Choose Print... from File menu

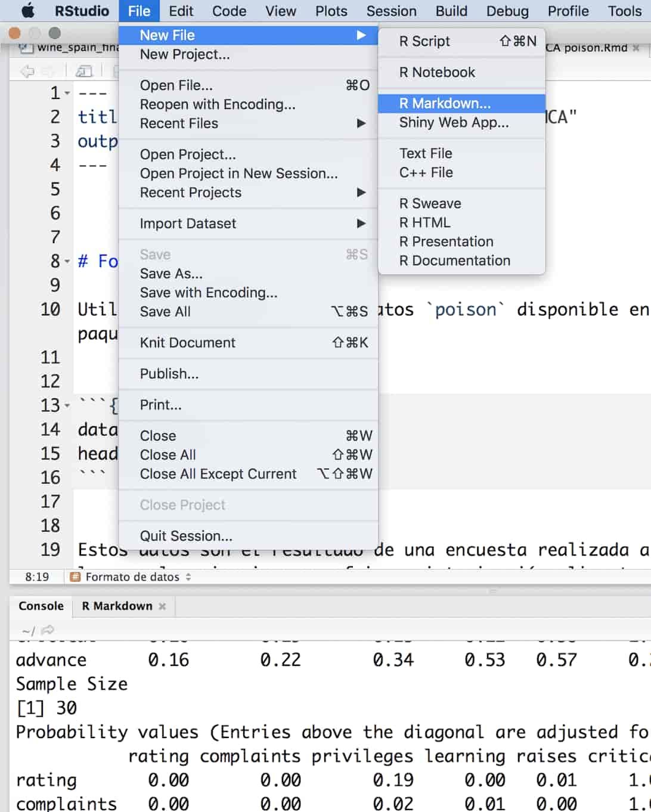249,405
